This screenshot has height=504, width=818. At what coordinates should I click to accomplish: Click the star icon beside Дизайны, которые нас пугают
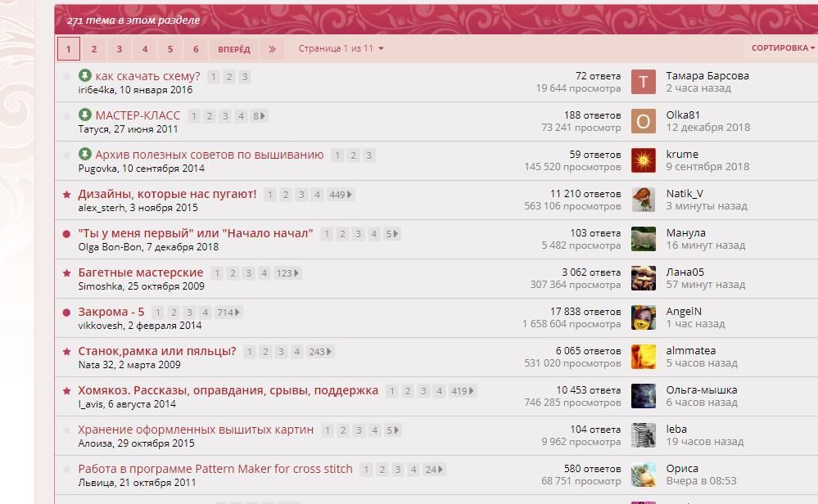coord(67,195)
